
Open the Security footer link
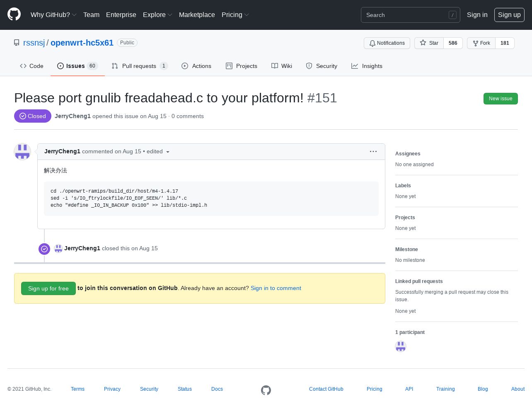click(x=149, y=389)
